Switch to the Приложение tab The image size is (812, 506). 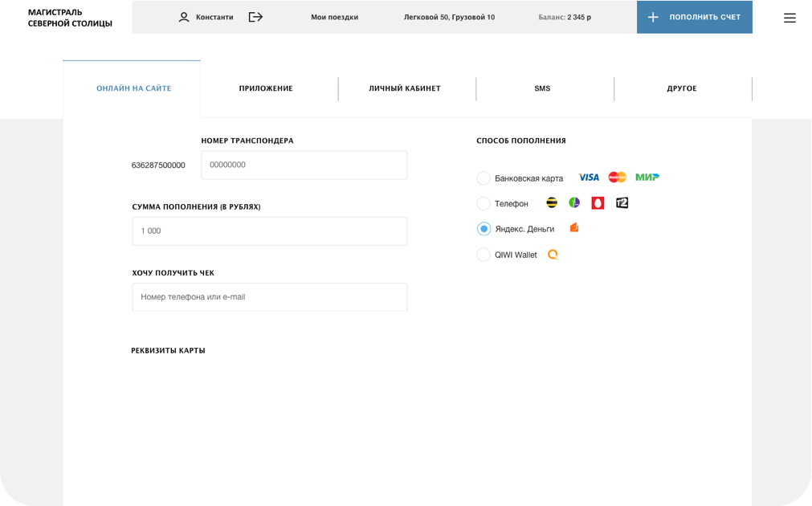coord(266,88)
